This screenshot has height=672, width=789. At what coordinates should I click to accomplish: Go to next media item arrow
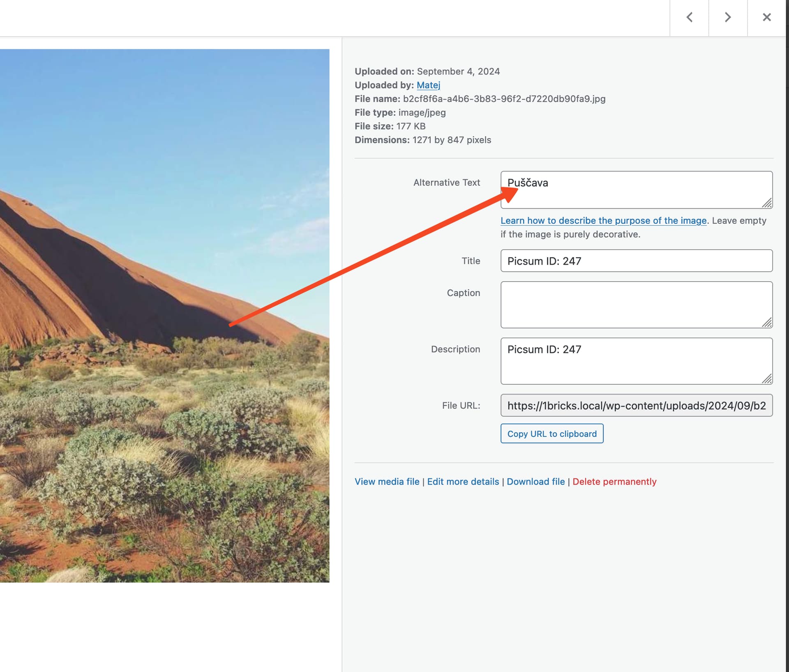pos(728,18)
